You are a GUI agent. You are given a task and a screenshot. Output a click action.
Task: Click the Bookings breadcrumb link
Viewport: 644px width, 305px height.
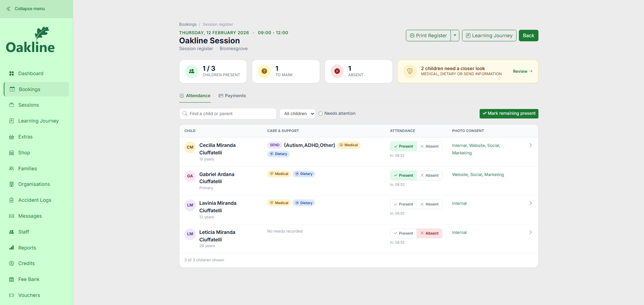click(188, 24)
